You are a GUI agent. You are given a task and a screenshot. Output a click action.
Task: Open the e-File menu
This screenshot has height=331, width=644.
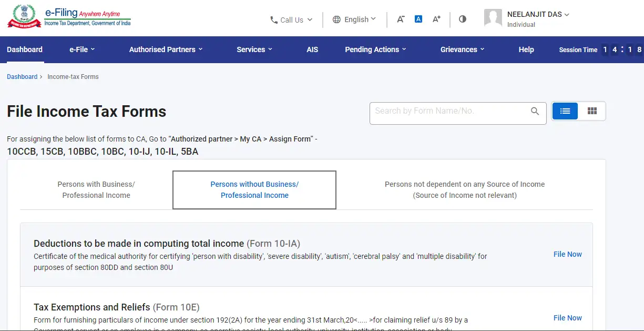pyautogui.click(x=82, y=49)
